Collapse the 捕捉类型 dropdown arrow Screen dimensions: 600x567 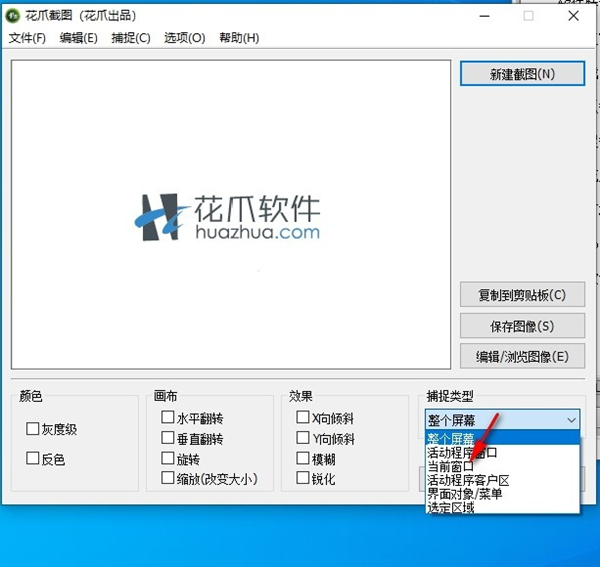[x=571, y=420]
